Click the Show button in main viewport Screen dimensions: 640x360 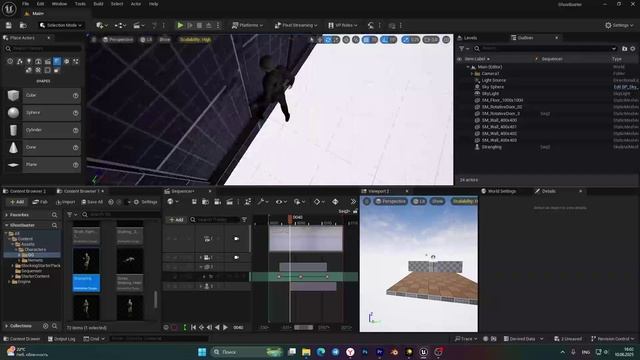click(165, 40)
